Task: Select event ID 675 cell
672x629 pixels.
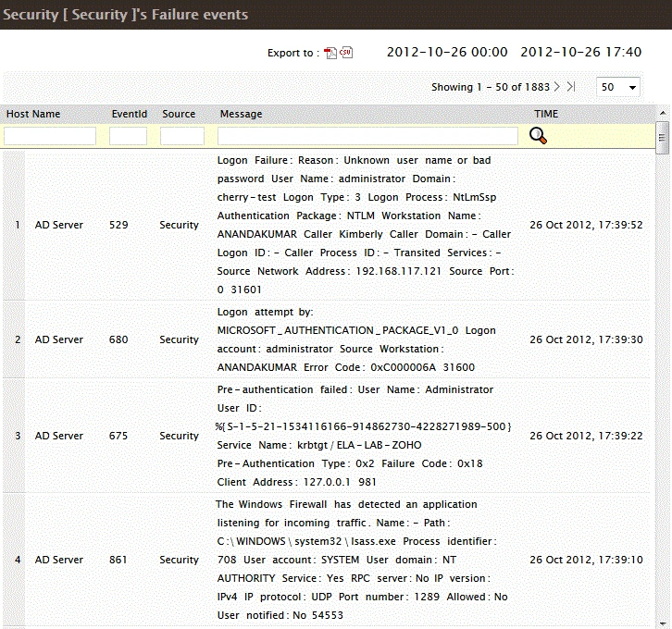Action: coord(118,436)
